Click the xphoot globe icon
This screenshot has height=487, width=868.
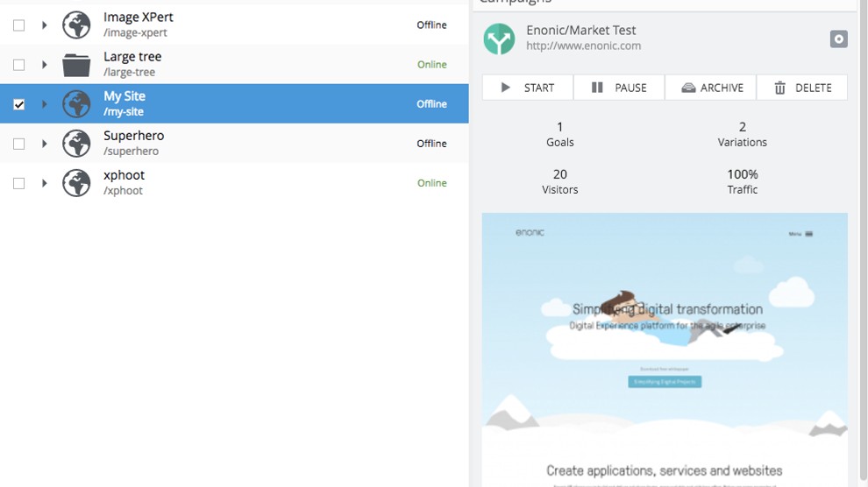tap(76, 183)
